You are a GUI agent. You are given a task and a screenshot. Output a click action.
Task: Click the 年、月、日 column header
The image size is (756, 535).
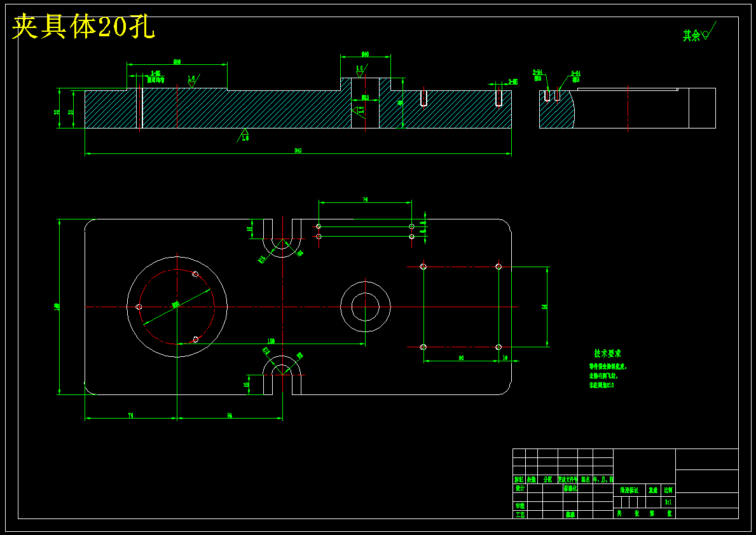[x=603, y=480]
